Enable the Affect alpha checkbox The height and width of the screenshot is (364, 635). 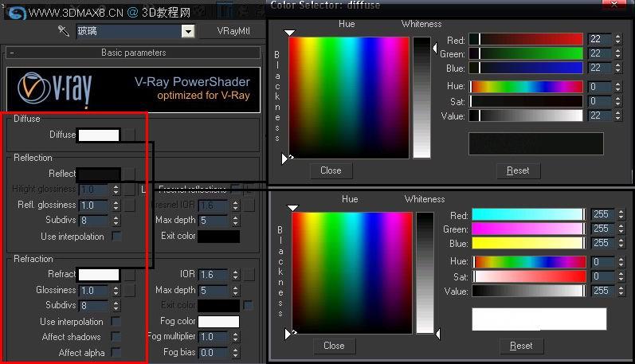tap(116, 352)
